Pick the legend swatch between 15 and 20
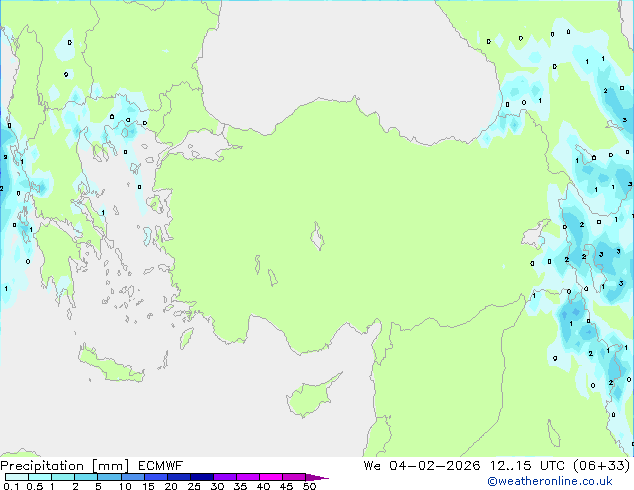The height and width of the screenshot is (490, 634). click(x=156, y=477)
